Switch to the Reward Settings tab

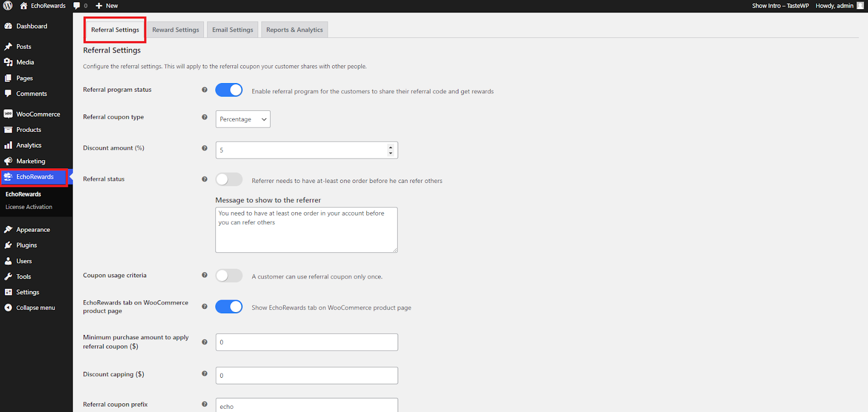coord(175,30)
